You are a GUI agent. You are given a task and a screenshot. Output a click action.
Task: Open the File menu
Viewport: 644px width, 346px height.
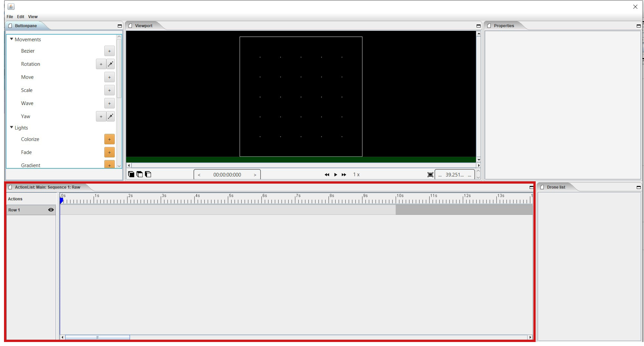(9, 16)
